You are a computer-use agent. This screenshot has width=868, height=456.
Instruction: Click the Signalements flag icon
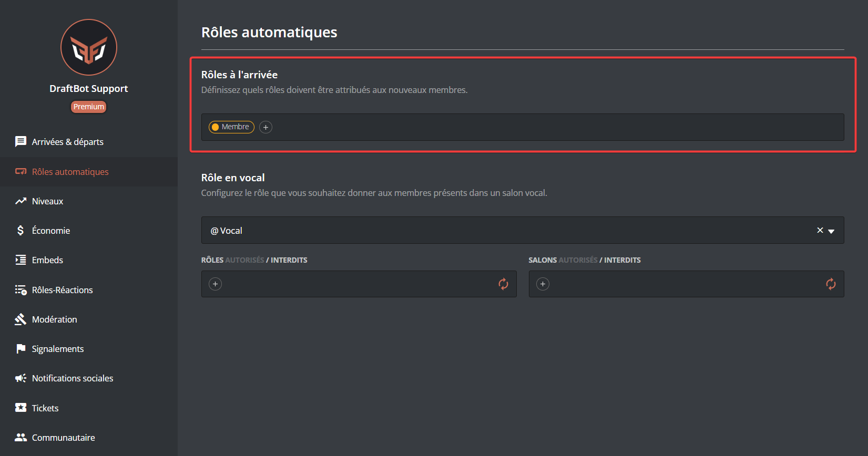[x=20, y=348]
